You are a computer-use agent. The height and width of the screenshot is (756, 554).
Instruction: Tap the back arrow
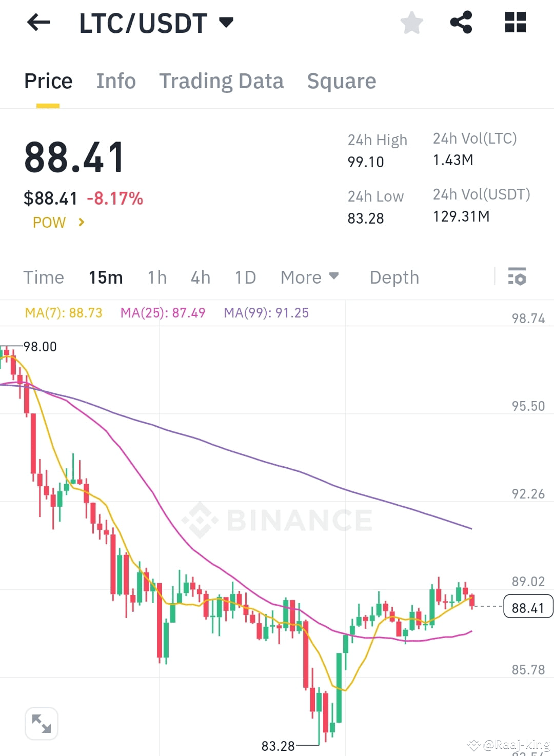38,23
